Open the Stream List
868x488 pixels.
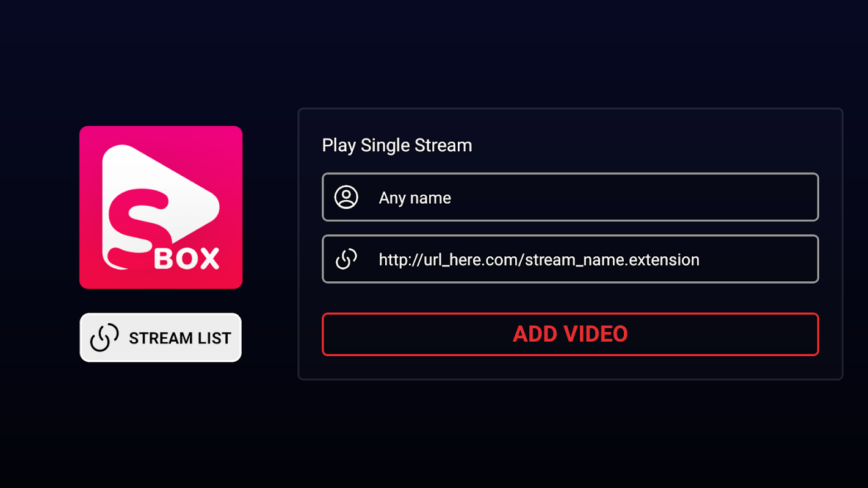(161, 337)
